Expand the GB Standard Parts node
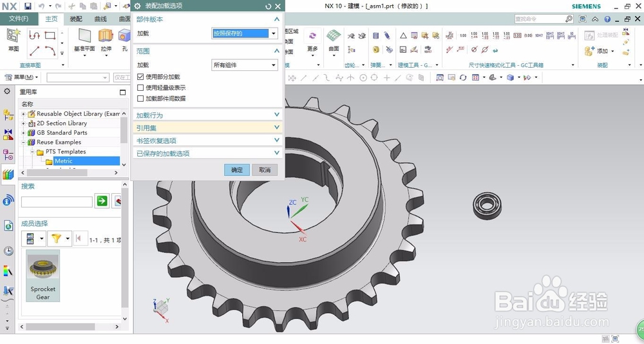This screenshot has width=644, height=344. coord(23,133)
